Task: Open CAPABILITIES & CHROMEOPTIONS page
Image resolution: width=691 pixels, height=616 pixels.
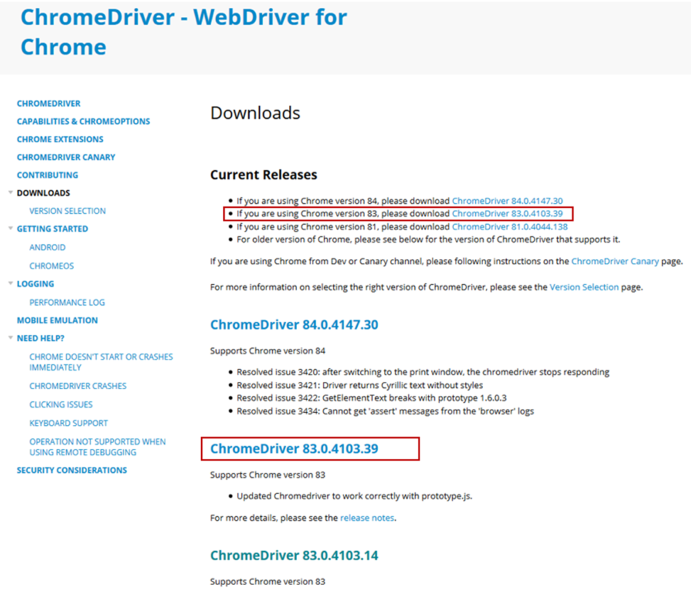Action: point(83,121)
